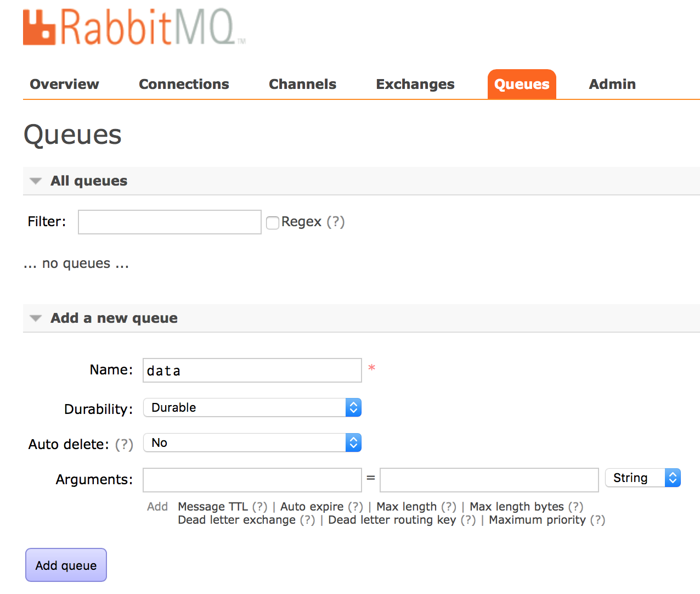Open the Regex help (?) link

(x=336, y=222)
